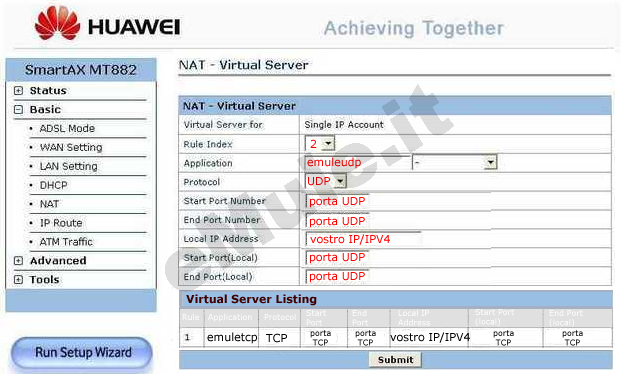Screen dimensions: 621x374
Task: Click the Start Port(Local) field
Action: (x=337, y=258)
